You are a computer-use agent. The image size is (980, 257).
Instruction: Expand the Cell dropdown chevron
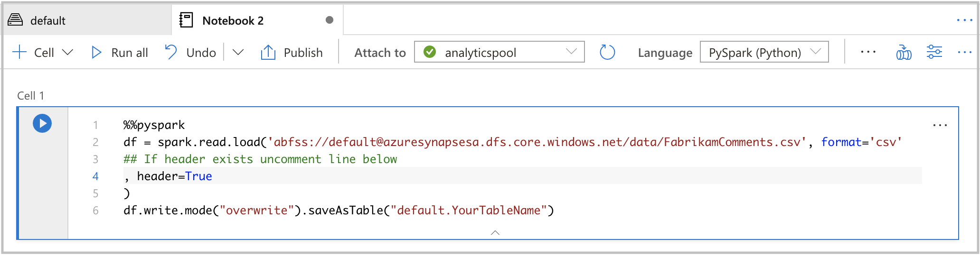pyautogui.click(x=68, y=52)
